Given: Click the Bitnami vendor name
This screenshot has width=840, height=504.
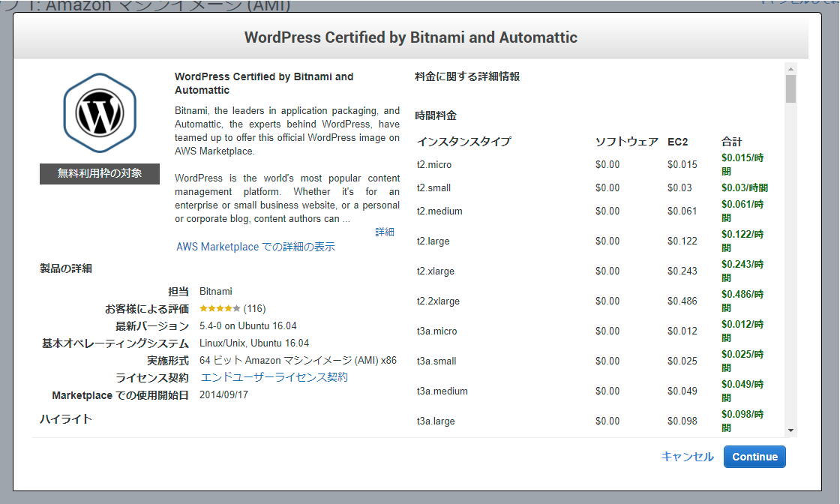Looking at the screenshot, I should (215, 292).
